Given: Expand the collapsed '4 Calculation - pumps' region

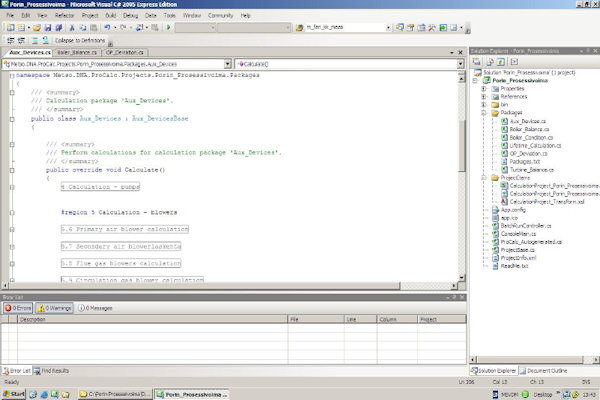Looking at the screenshot, I should 12,187.
